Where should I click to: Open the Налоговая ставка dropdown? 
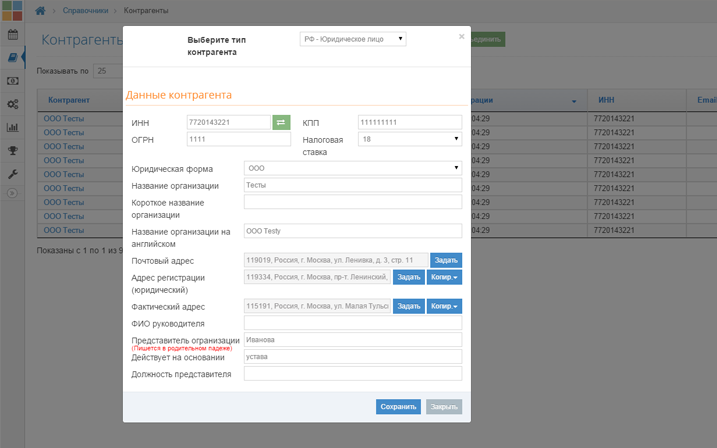(410, 139)
